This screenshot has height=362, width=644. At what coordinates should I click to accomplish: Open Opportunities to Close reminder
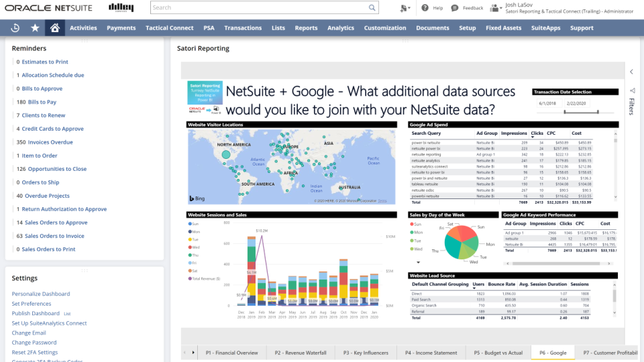57,169
